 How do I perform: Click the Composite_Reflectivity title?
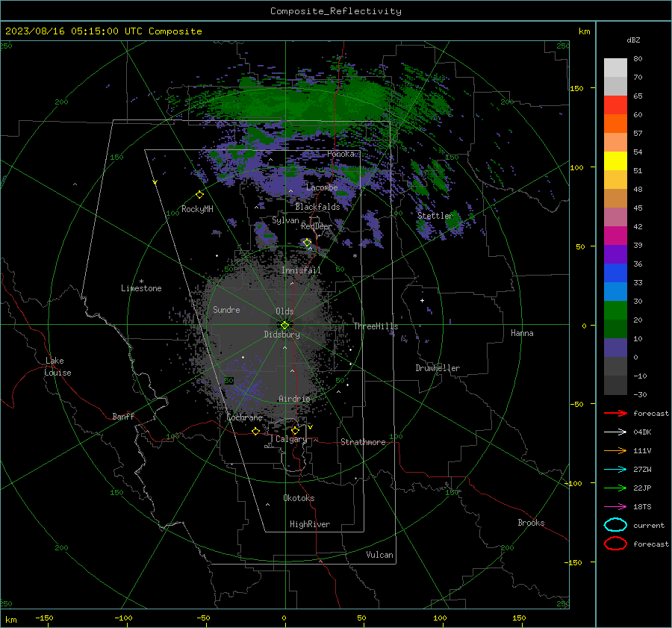pyautogui.click(x=336, y=11)
